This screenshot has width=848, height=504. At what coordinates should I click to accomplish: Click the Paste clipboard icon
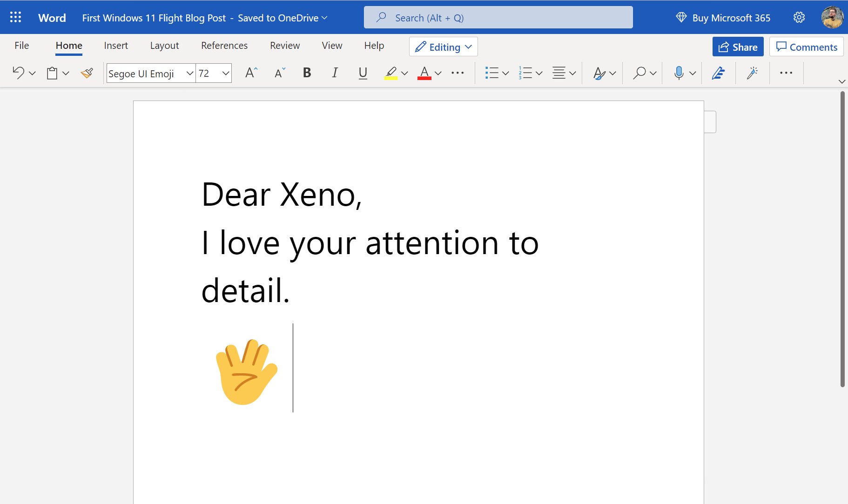click(51, 73)
